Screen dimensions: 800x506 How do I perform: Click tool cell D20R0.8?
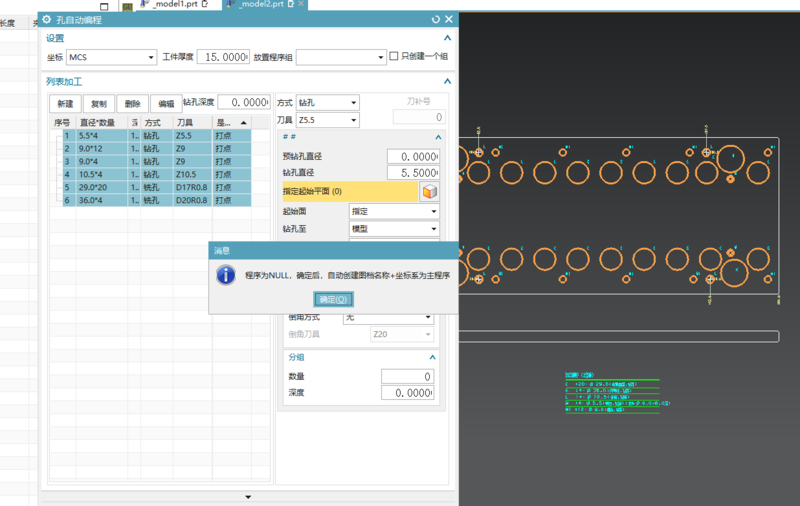[192, 200]
